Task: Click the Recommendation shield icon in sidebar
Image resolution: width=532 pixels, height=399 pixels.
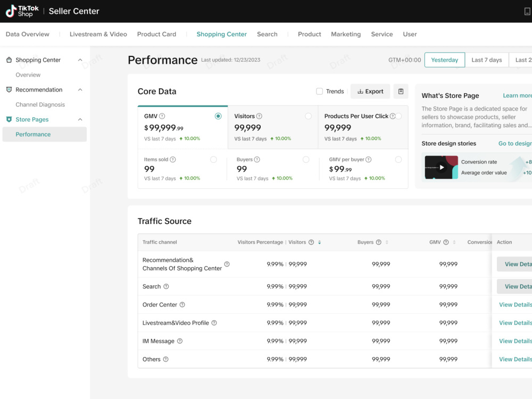Action: click(9, 89)
